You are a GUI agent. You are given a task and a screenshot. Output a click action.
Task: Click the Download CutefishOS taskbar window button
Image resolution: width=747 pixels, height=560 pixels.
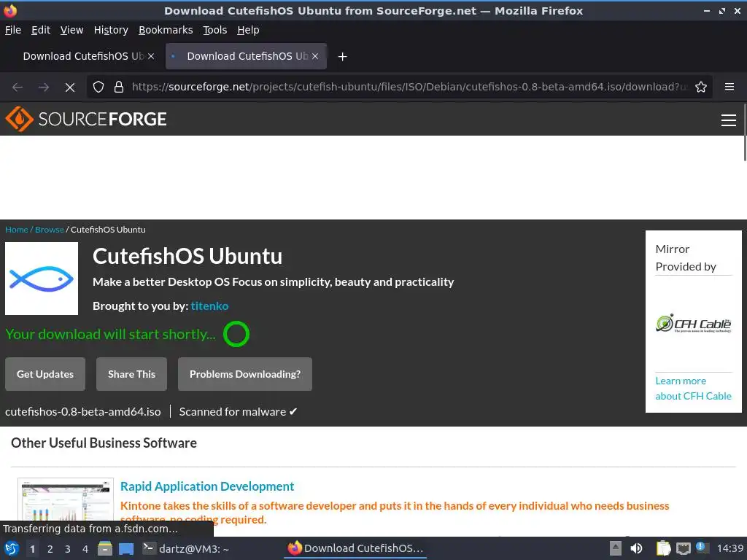(x=356, y=548)
